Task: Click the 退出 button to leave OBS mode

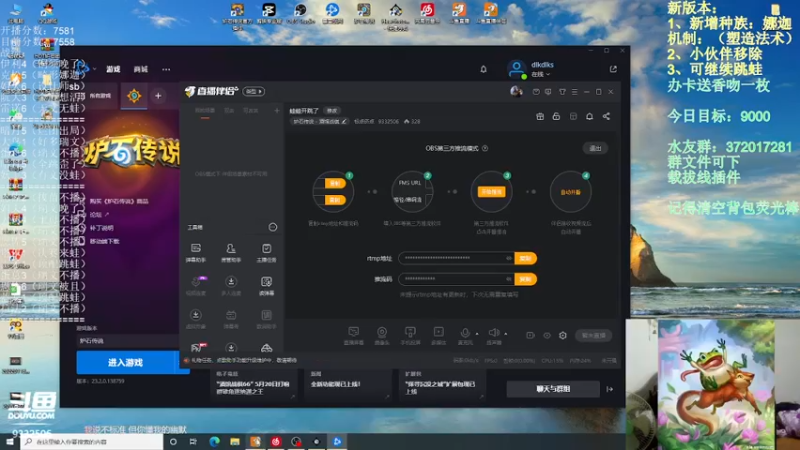Action: click(x=595, y=148)
